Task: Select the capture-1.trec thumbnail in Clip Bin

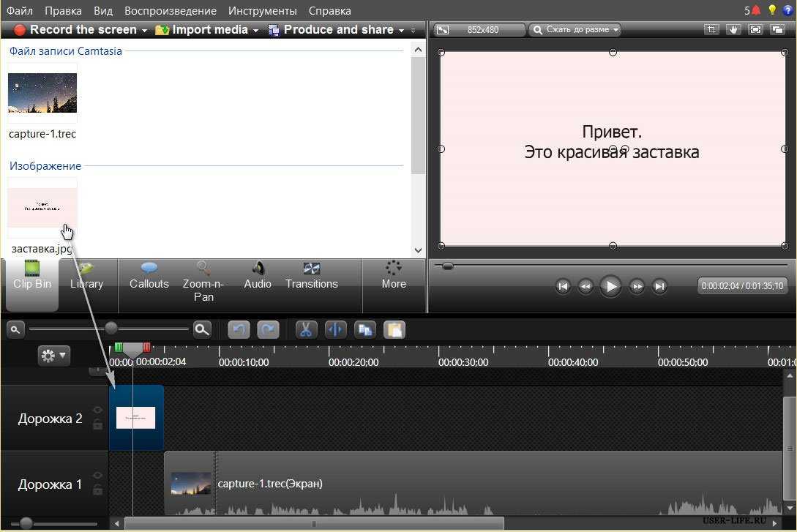Action: [x=42, y=93]
